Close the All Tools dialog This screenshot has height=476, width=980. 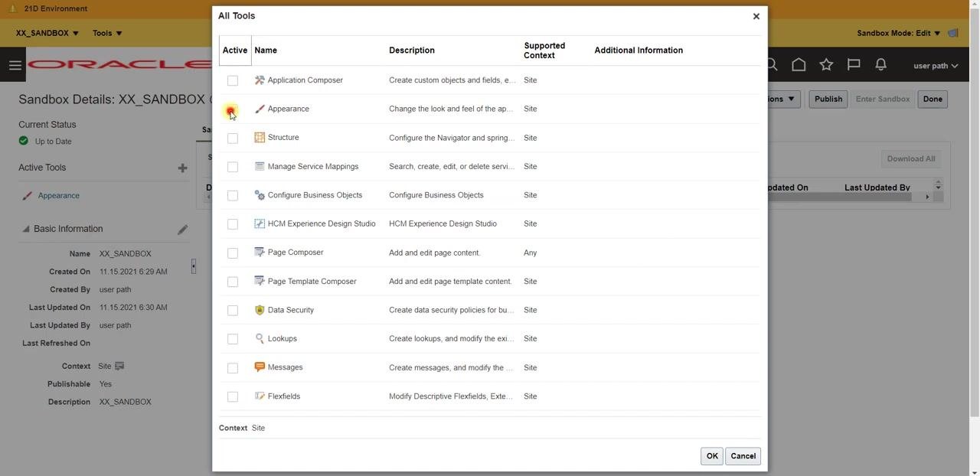pyautogui.click(x=756, y=16)
